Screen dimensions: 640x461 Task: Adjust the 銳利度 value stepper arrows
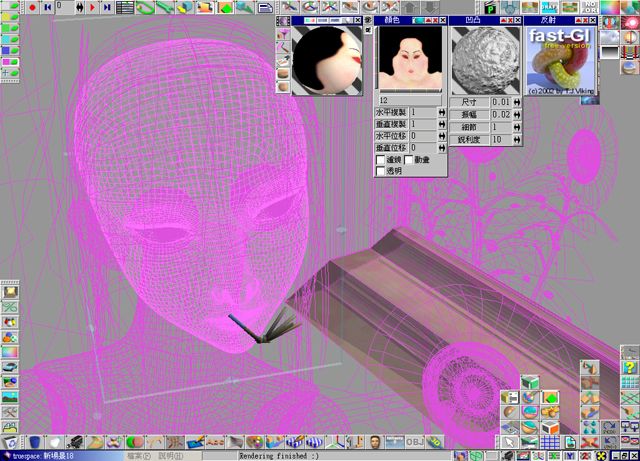click(x=517, y=140)
